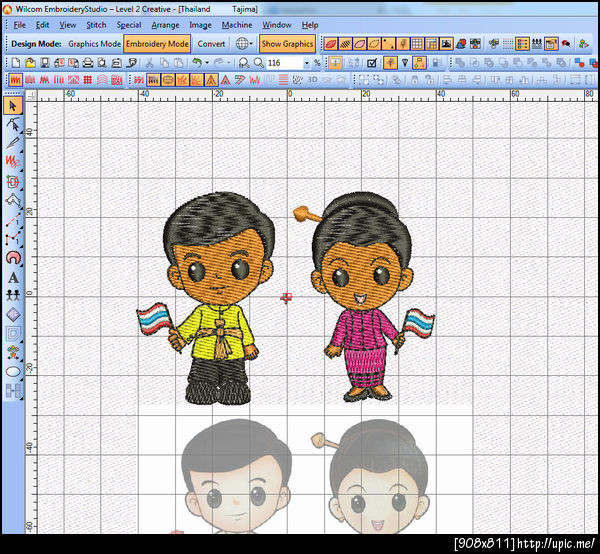This screenshot has height=554, width=600.
Task: Click the Convert button
Action: pos(211,44)
